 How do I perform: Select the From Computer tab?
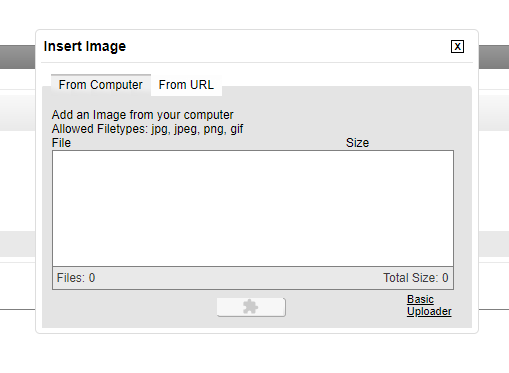click(x=101, y=85)
